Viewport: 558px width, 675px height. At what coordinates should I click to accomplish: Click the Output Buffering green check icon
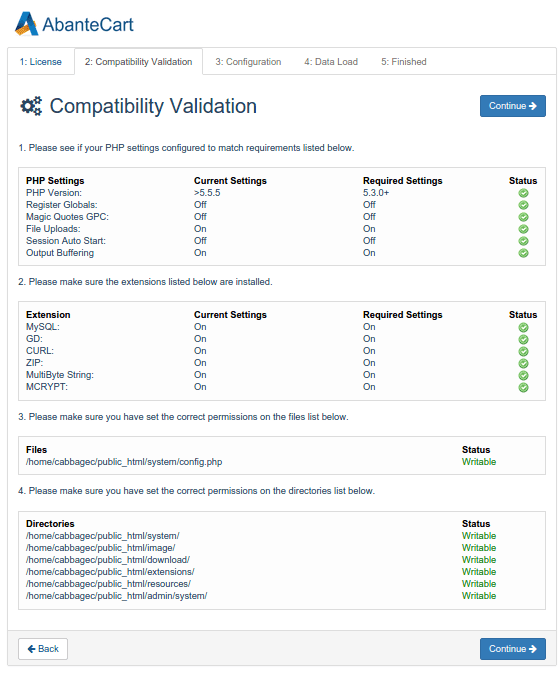click(523, 253)
